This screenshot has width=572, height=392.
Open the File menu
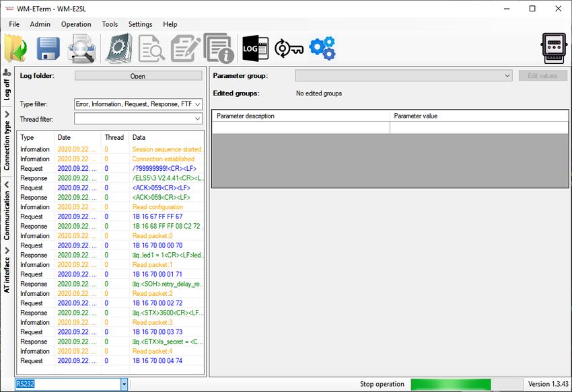[x=14, y=24]
